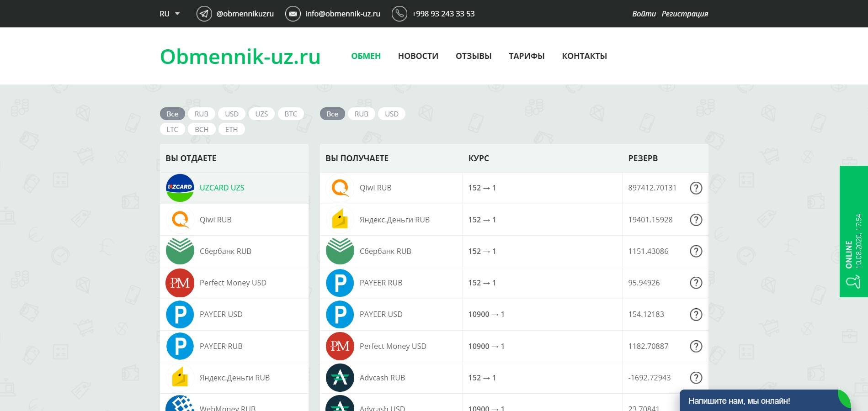This screenshot has height=411, width=868.
Task: Open reserve help for PAYEER RUB row
Action: 696,283
